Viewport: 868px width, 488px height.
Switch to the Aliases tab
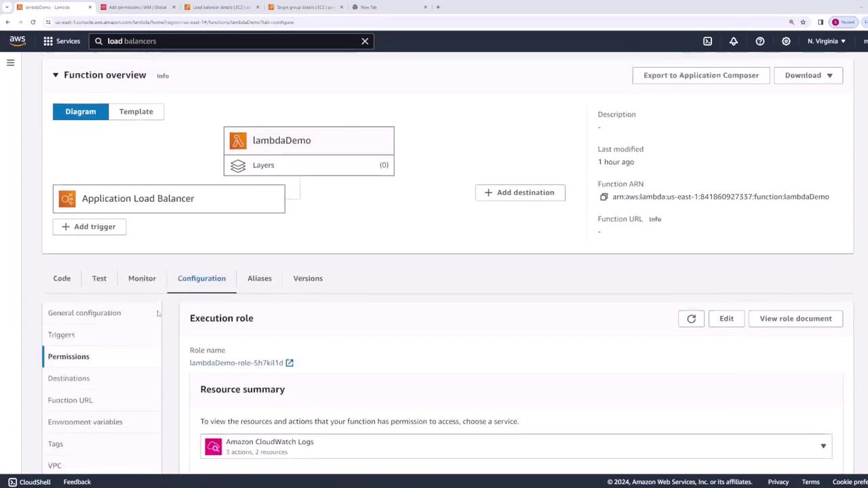point(260,279)
